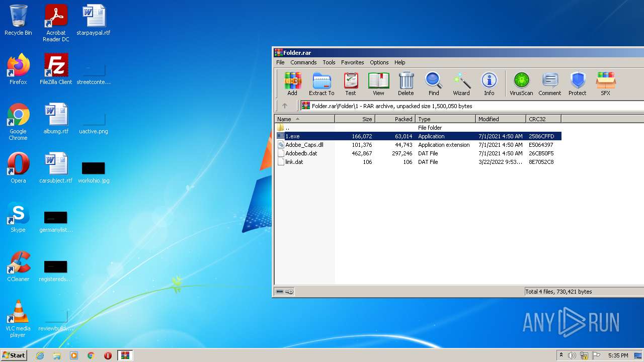
Task: Select the 1.exe file row
Action: (418, 136)
